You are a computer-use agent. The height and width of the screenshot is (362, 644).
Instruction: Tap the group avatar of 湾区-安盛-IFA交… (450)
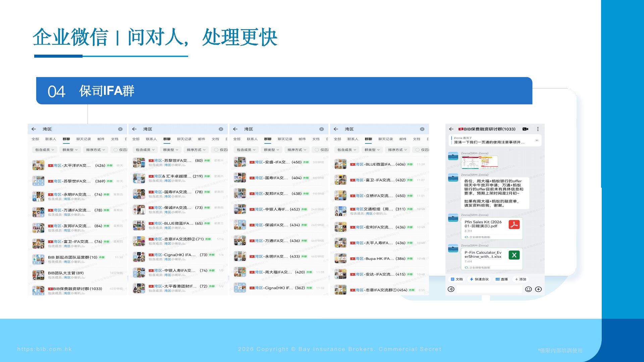(x=240, y=162)
